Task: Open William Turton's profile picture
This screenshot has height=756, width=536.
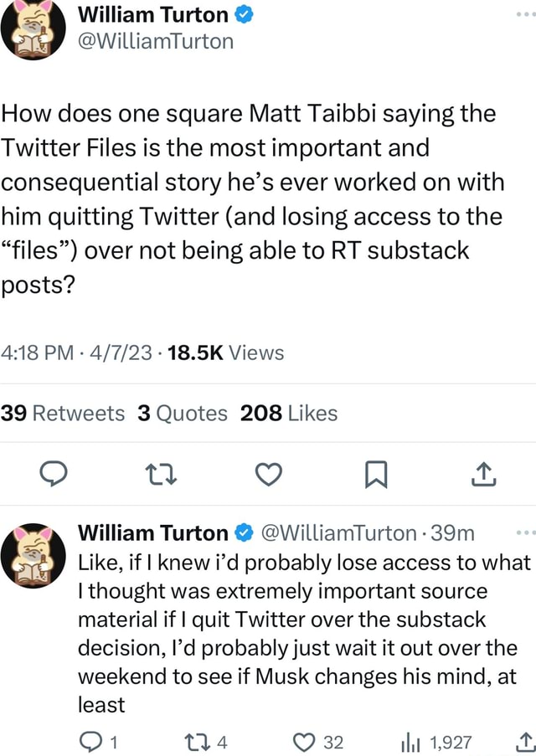Action: [33, 29]
